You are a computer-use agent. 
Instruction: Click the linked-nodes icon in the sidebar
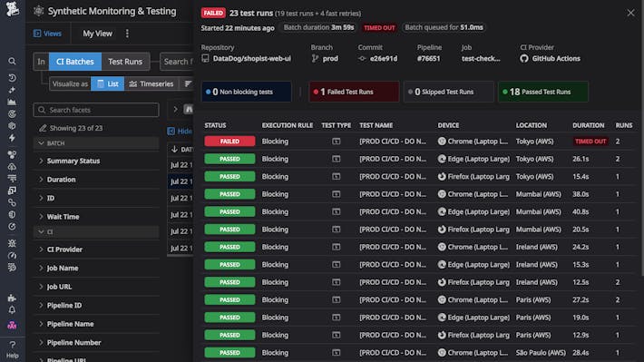pyautogui.click(x=12, y=202)
